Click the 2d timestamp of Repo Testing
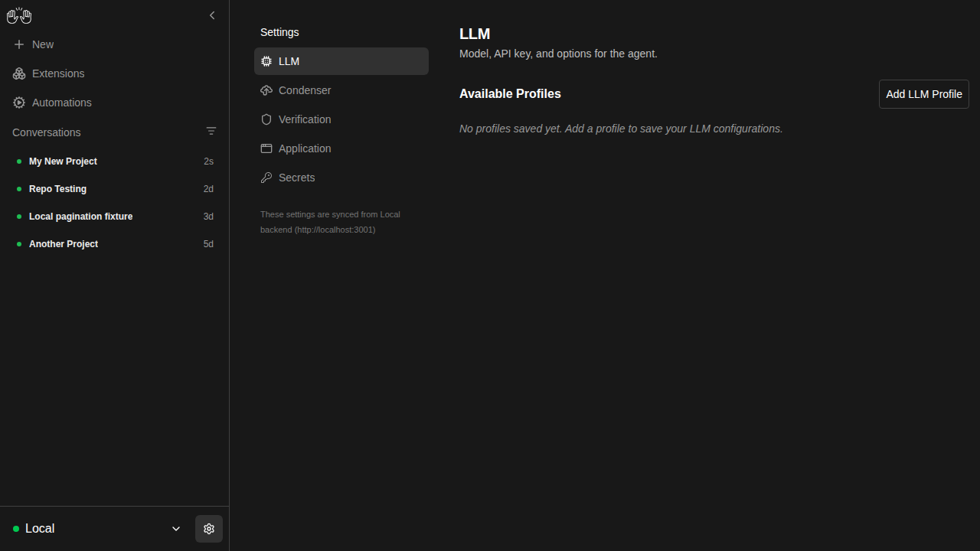This screenshot has width=980, height=551. tap(208, 189)
